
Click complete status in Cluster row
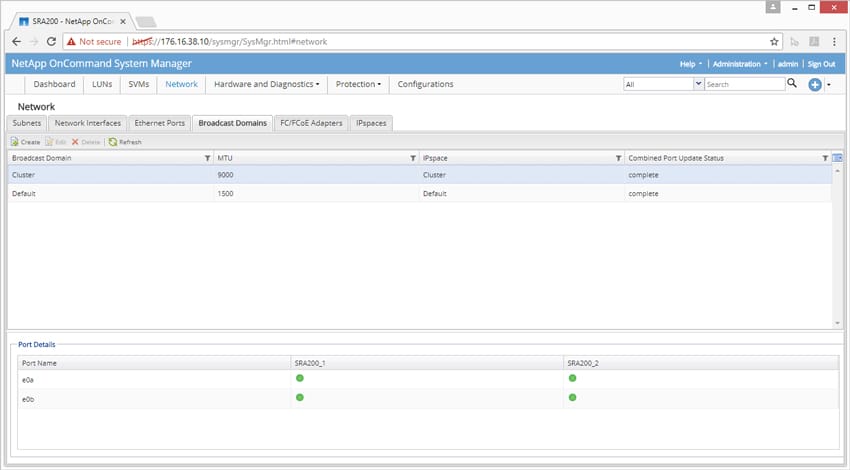pos(643,175)
